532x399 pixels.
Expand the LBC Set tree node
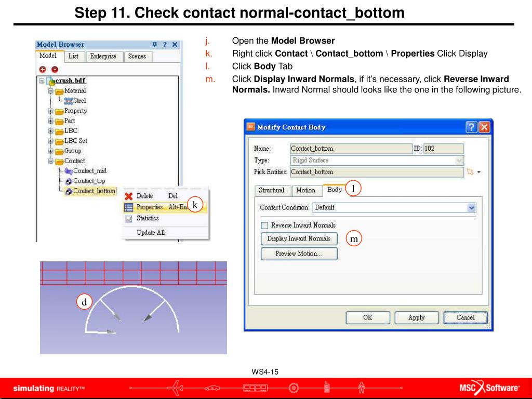click(x=50, y=141)
